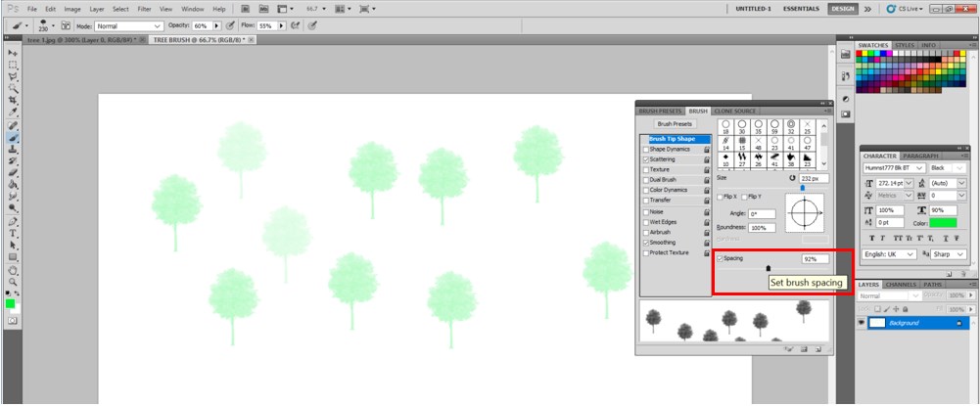
Task: Toggle the brush panel icon in options bar
Action: pos(66,25)
